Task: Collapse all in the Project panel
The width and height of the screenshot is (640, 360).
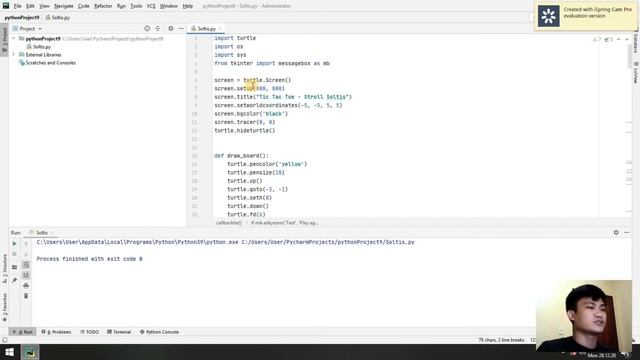Action: [x=158, y=29]
